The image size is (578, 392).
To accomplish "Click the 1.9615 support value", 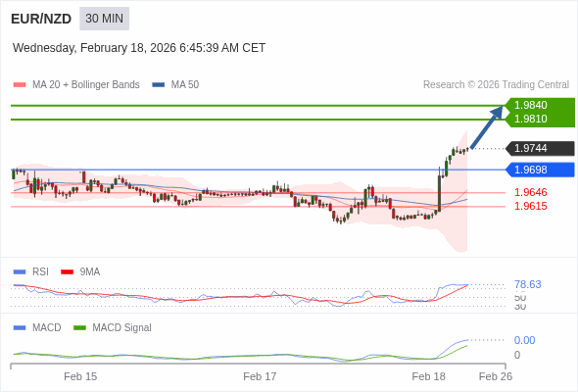I will click(531, 206).
